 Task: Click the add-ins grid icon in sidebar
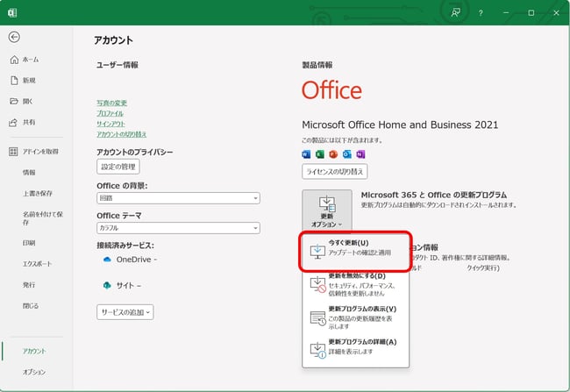tap(13, 152)
